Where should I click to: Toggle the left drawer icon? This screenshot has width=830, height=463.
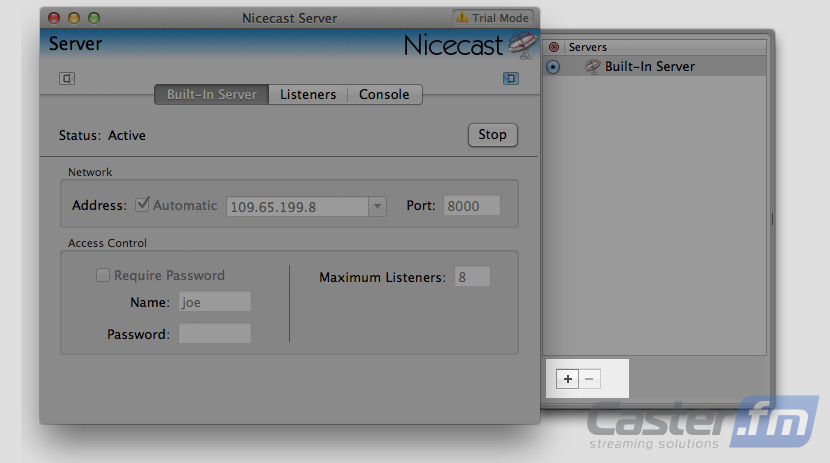click(67, 78)
